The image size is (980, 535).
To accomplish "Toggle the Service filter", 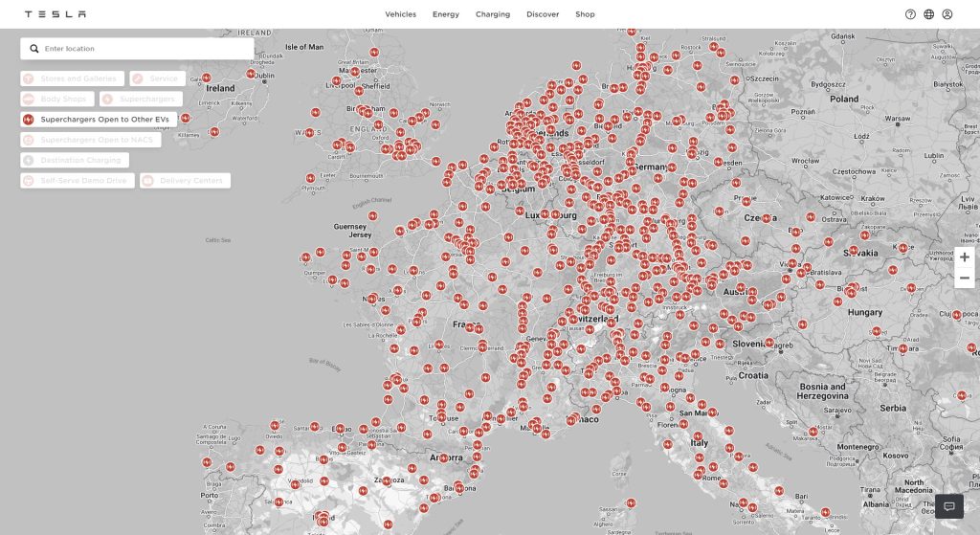I will click(x=157, y=78).
